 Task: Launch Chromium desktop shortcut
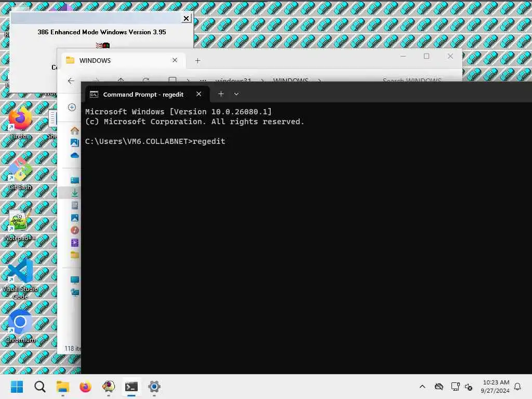click(20, 326)
